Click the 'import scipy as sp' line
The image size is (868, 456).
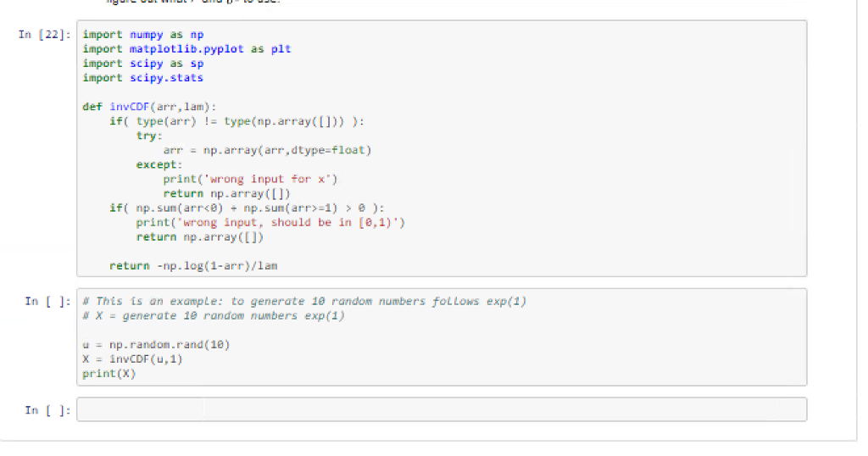click(142, 63)
